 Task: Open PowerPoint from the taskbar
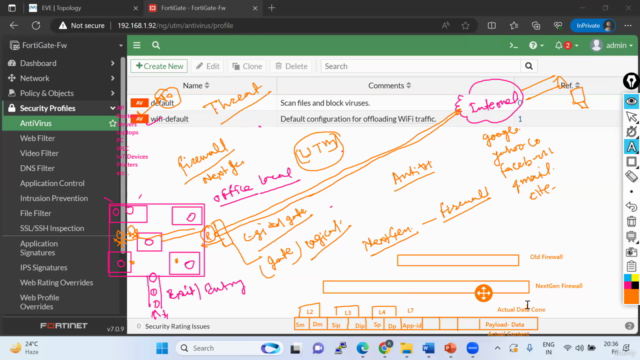click(450, 348)
